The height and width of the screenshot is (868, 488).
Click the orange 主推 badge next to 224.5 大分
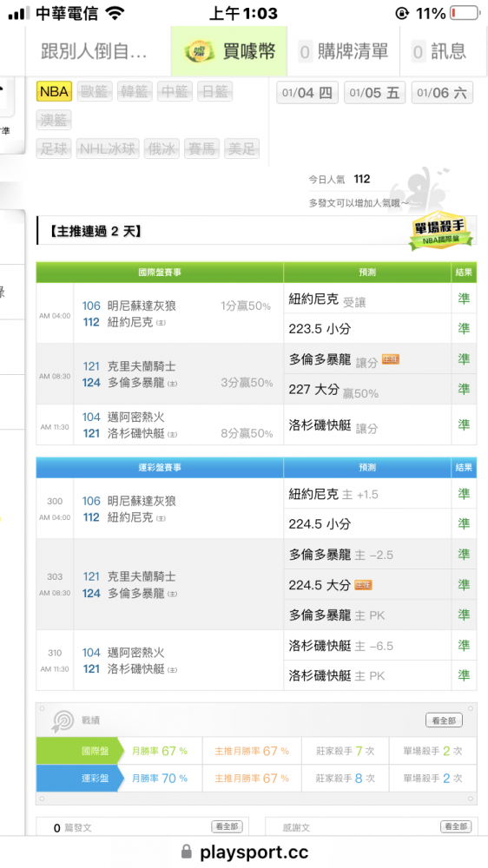363,585
